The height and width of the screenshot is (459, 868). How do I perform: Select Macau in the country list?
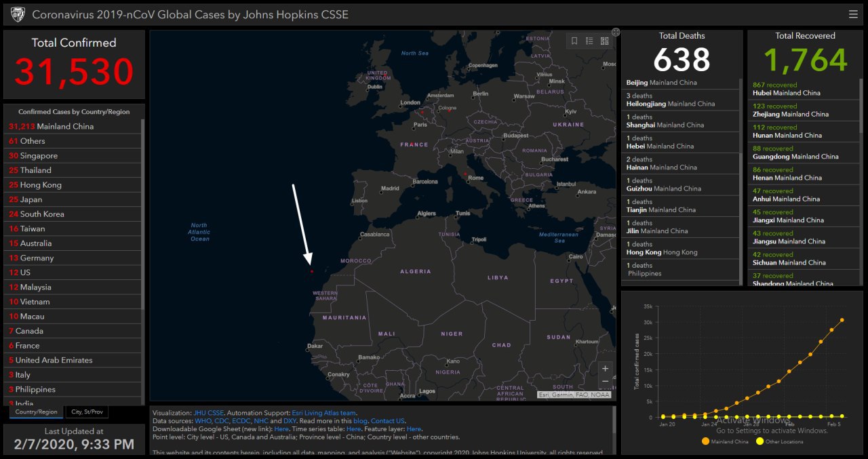[73, 317]
